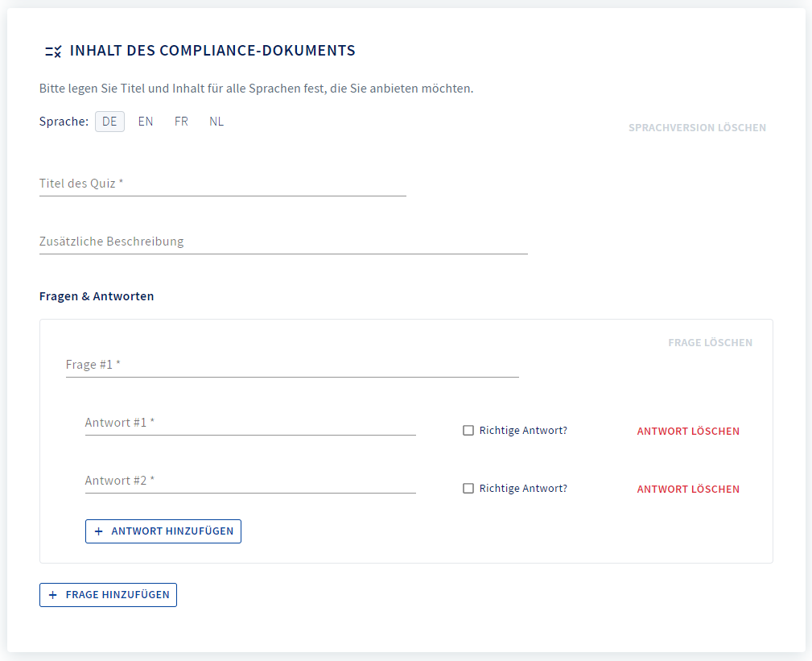Screen dimensions: 812x661
Task: Focus the Zusätzliche Beschreibung field
Action: click(283, 242)
